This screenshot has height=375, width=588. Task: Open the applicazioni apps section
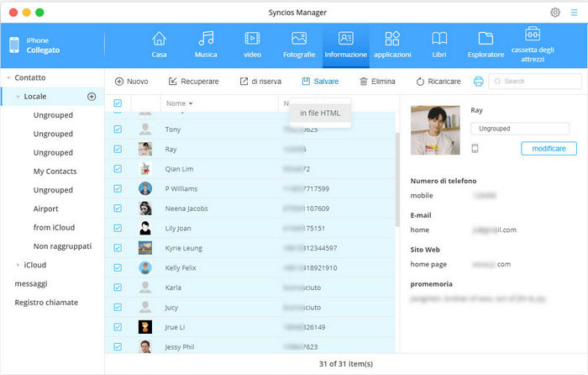tap(392, 44)
